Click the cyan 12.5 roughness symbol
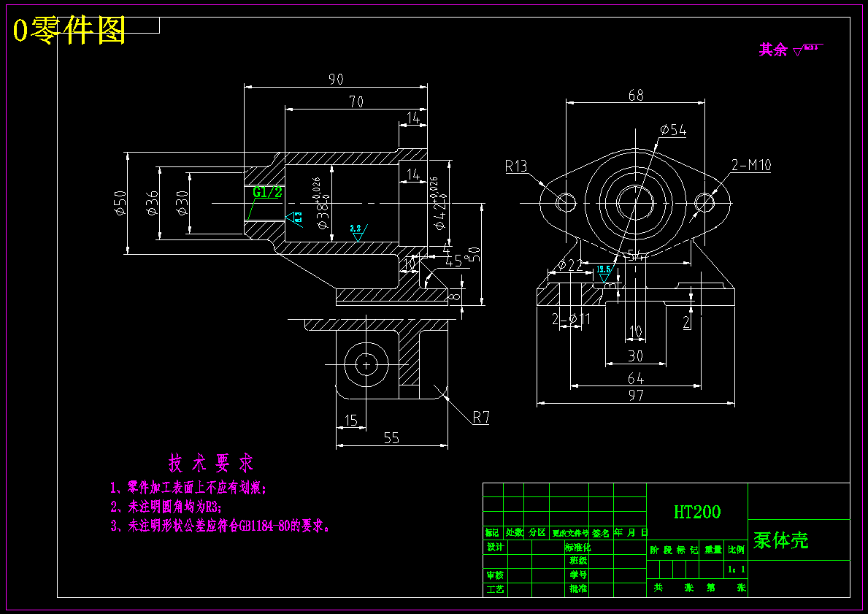Image resolution: width=868 pixels, height=614 pixels. point(604,274)
